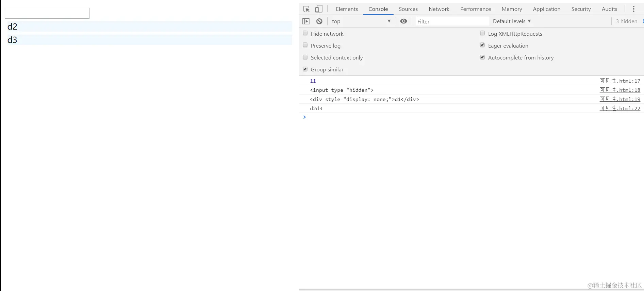Expand the top context selector dropdown
Screen dimensions: 644x291
pos(361,21)
